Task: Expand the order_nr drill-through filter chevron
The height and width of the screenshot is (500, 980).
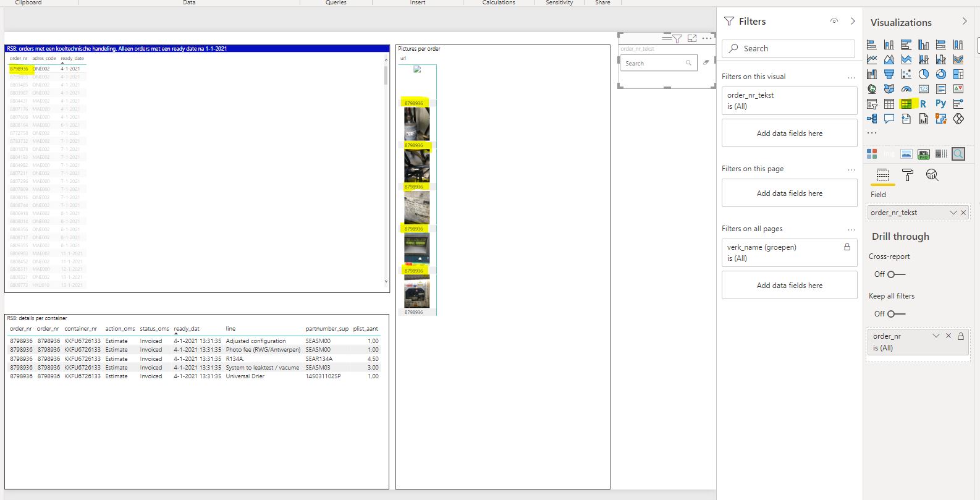Action: coord(936,336)
